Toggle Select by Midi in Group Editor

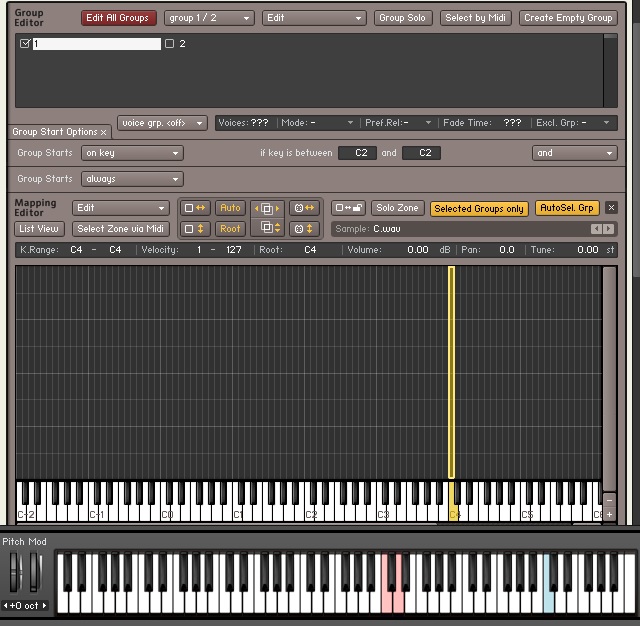pos(476,18)
